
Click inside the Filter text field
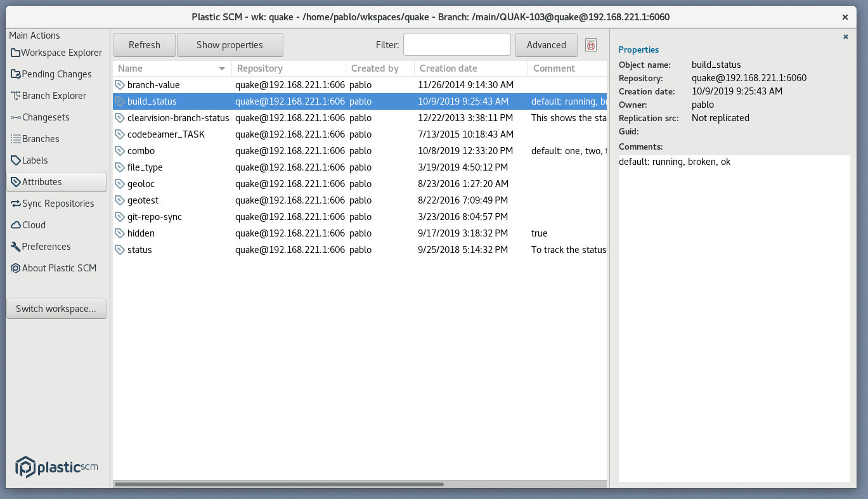pyautogui.click(x=457, y=44)
